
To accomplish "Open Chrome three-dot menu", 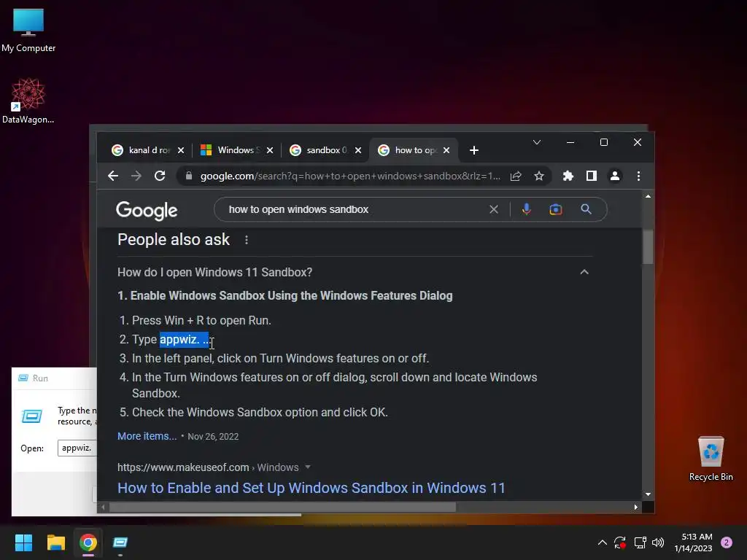I will click(638, 176).
